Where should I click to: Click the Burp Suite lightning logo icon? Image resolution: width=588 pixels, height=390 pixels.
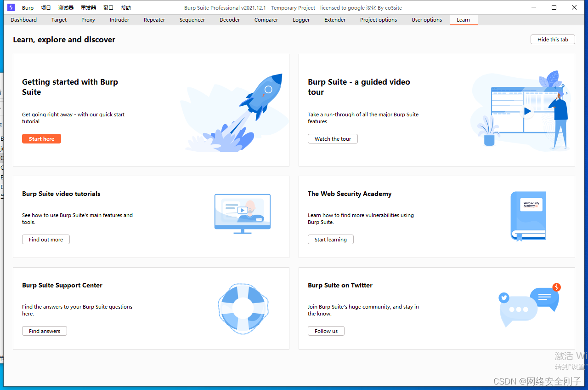(x=11, y=7)
